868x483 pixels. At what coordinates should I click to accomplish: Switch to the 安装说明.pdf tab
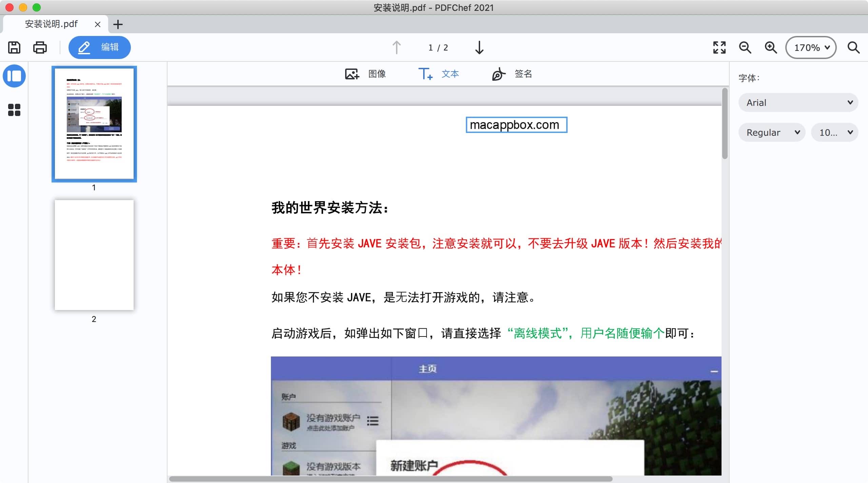(x=51, y=24)
